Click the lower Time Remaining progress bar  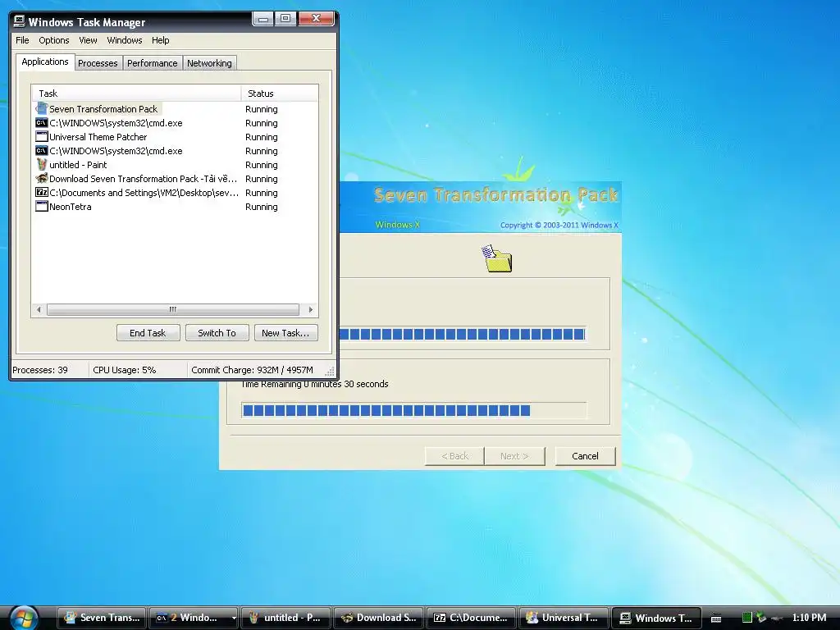(x=413, y=410)
